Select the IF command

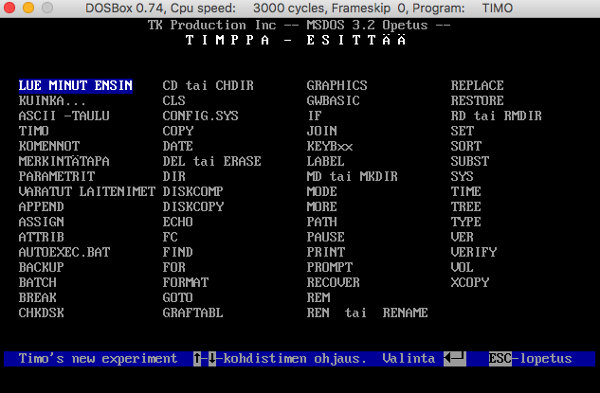tap(314, 116)
